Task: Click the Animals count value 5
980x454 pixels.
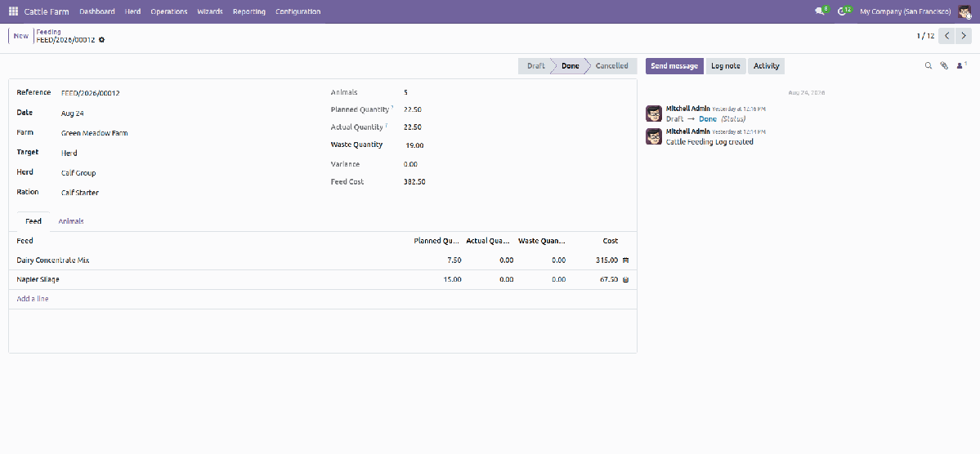Action: click(x=405, y=92)
